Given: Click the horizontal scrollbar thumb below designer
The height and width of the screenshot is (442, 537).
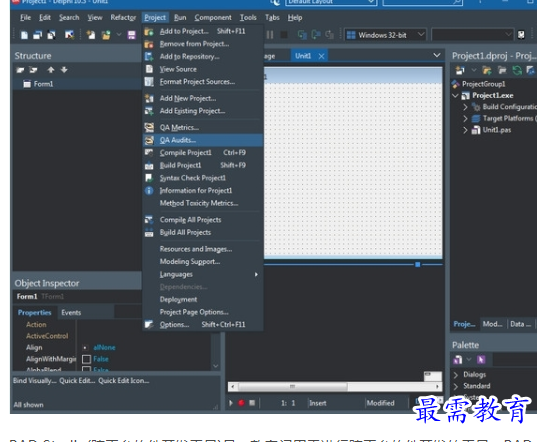Looking at the screenshot, I should [292, 387].
